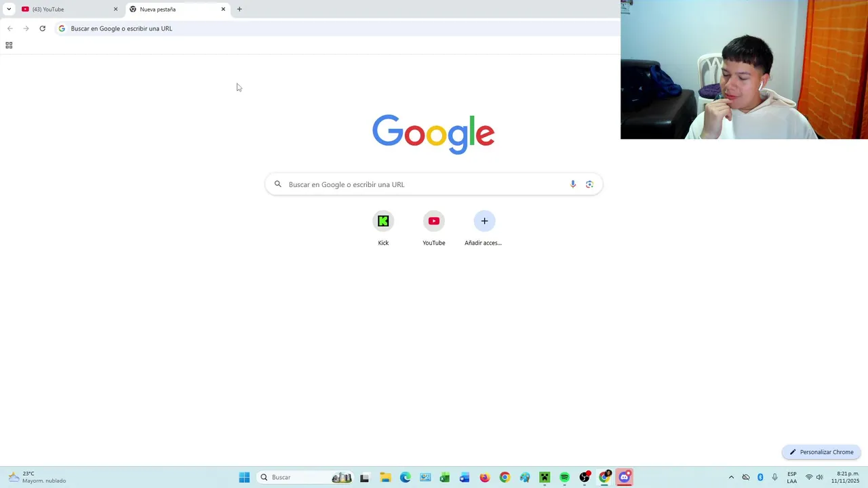The image size is (868, 488).
Task: Focus the Google search box on page
Action: click(x=433, y=184)
